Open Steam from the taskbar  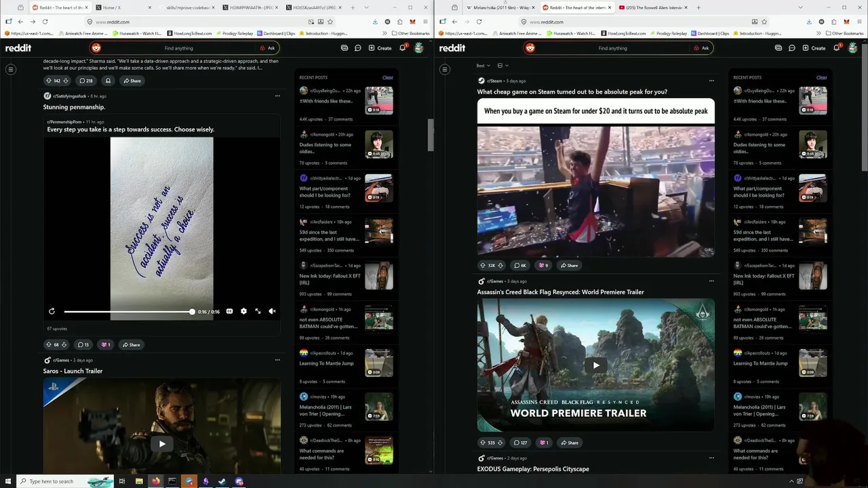222,481
